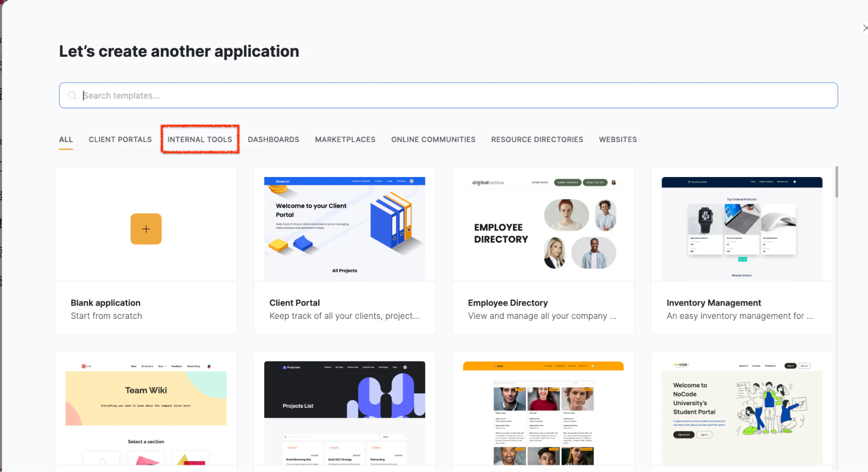Open the Team Wiki template thumbnail

(146, 413)
